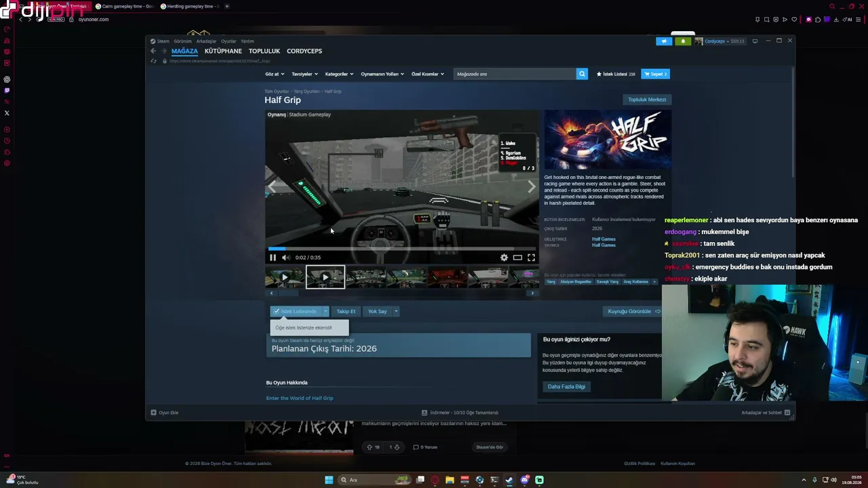
Task: Open Steam from Windows taskbar
Action: click(x=509, y=480)
